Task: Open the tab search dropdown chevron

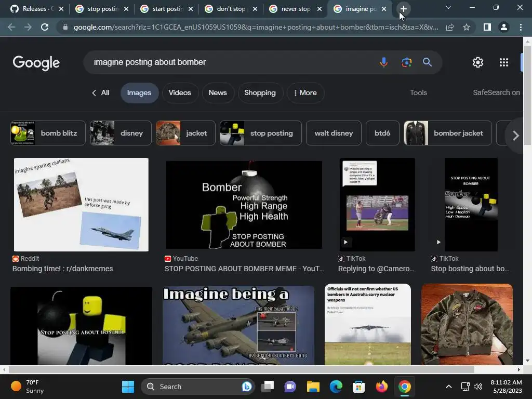Action: 448,7
